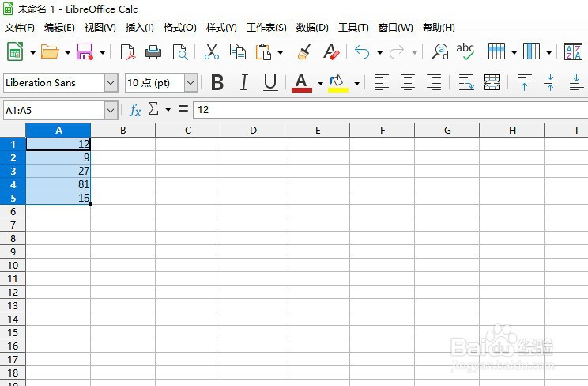Open the 数据(D) menu
Viewport: 588px width, 386px height.
pos(312,28)
